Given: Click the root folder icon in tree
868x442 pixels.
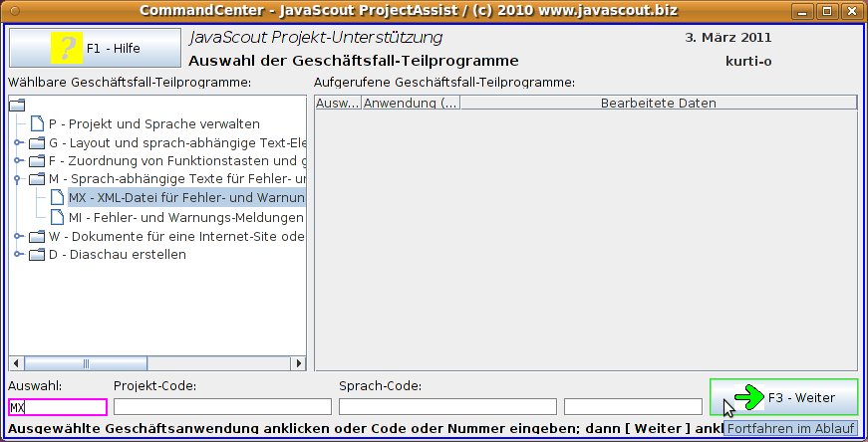Looking at the screenshot, I should pos(17,106).
